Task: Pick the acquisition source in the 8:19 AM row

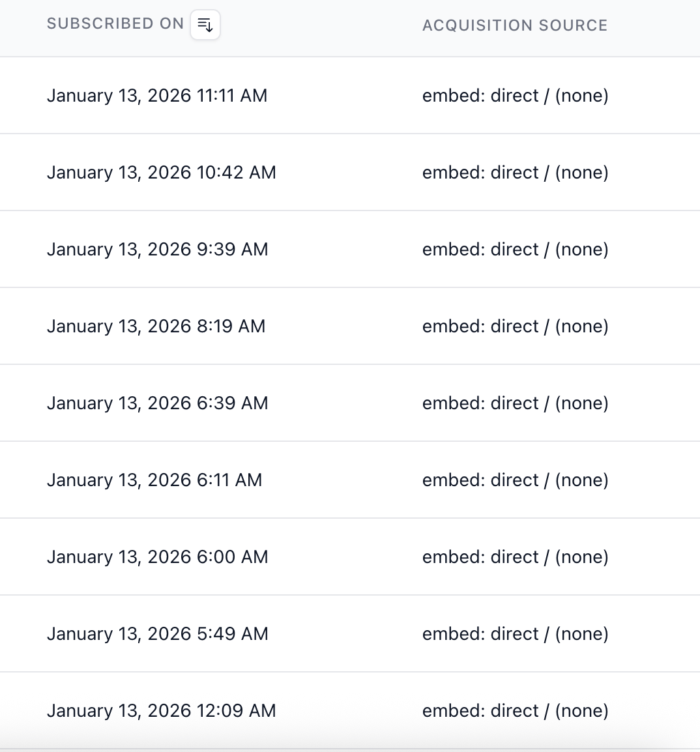Action: (x=516, y=326)
